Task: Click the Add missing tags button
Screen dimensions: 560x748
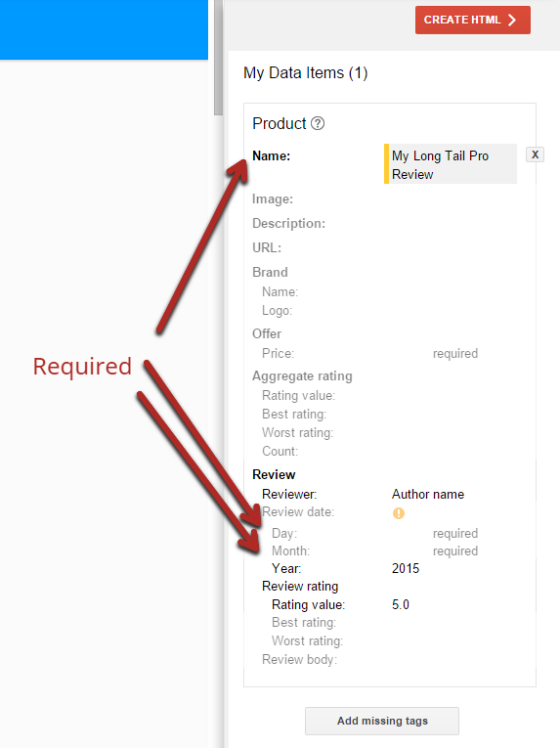Action: (x=382, y=721)
